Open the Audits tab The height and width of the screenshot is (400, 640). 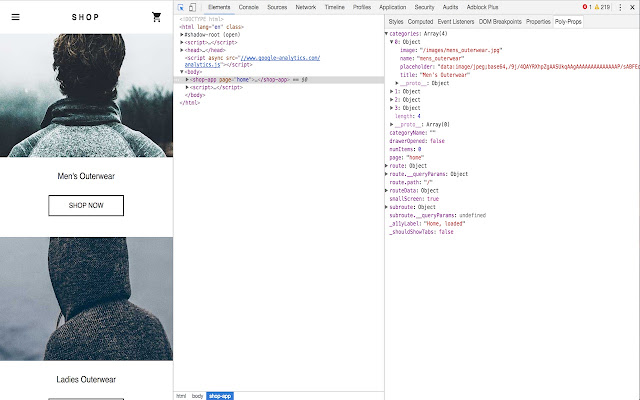(x=450, y=7)
